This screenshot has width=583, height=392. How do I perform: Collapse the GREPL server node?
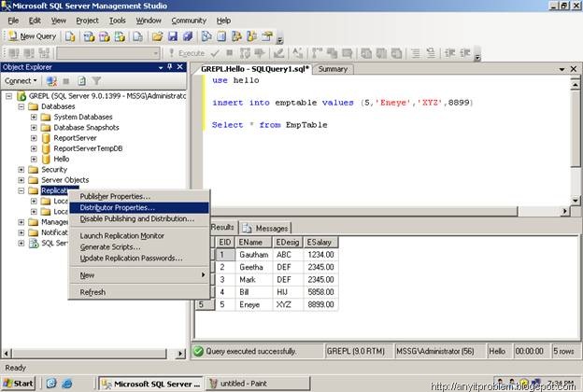click(9, 96)
